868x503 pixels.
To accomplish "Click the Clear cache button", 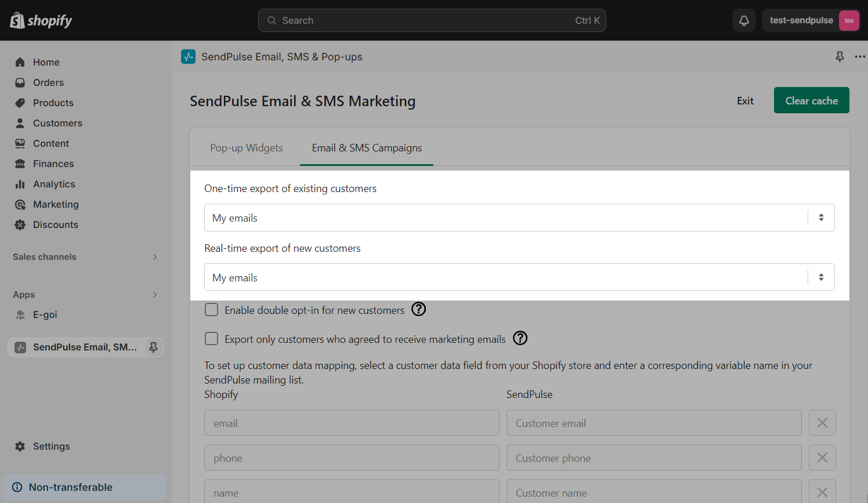I will [x=811, y=100].
